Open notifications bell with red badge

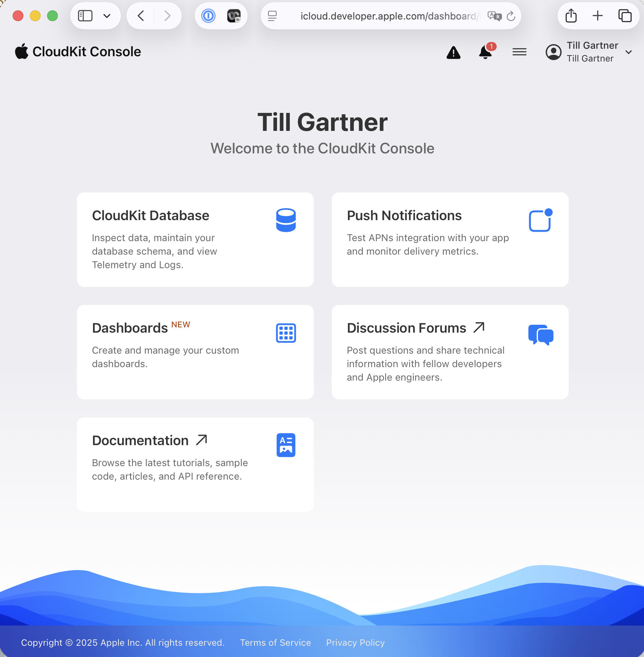click(486, 52)
